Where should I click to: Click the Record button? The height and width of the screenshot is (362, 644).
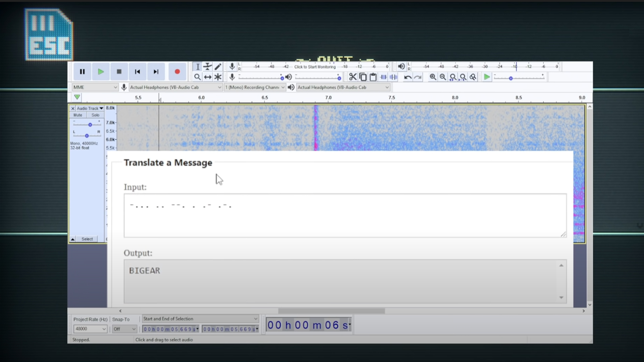pyautogui.click(x=177, y=71)
